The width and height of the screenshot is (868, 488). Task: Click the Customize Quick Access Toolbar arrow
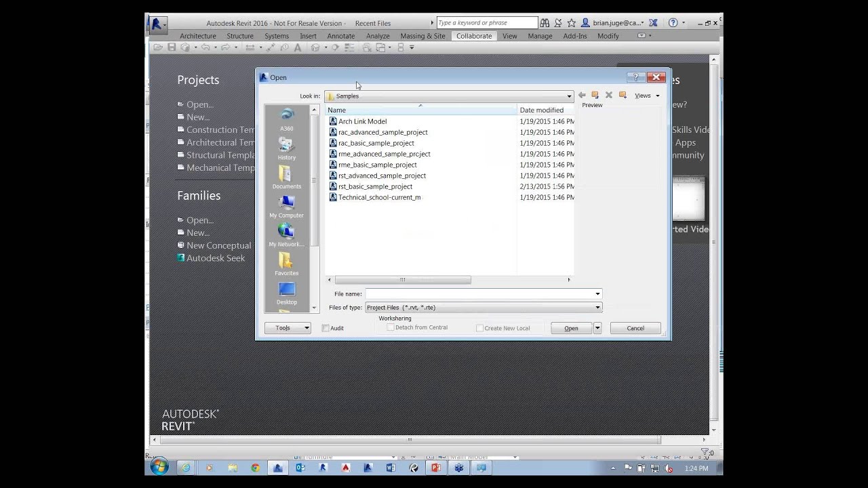[x=412, y=47]
